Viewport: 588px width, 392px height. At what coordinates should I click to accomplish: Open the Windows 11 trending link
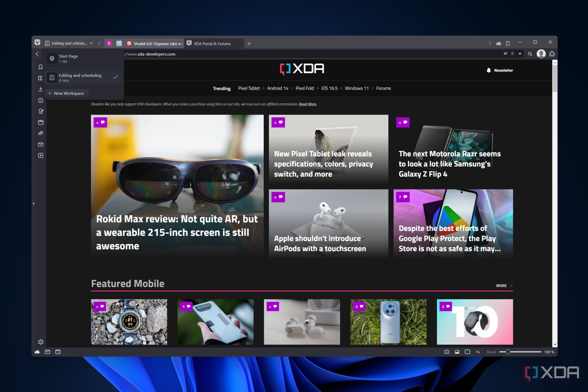pyautogui.click(x=357, y=88)
